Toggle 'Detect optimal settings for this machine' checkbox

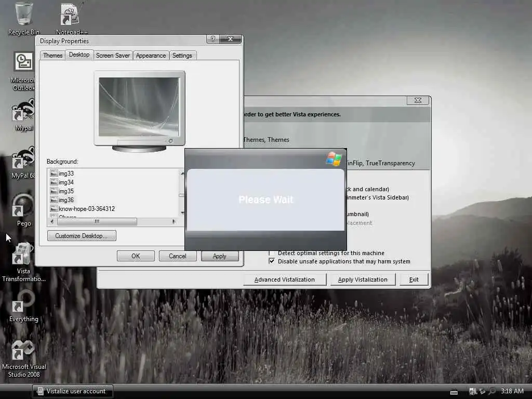[x=271, y=253]
